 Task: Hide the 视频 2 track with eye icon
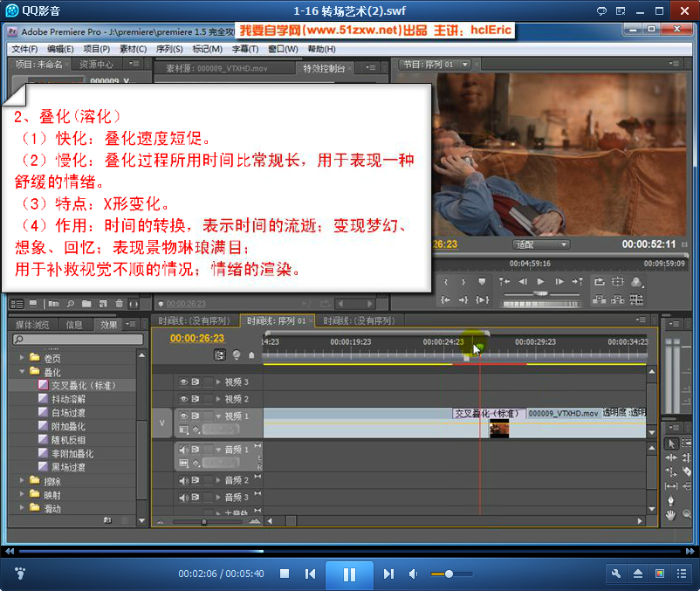[x=184, y=399]
